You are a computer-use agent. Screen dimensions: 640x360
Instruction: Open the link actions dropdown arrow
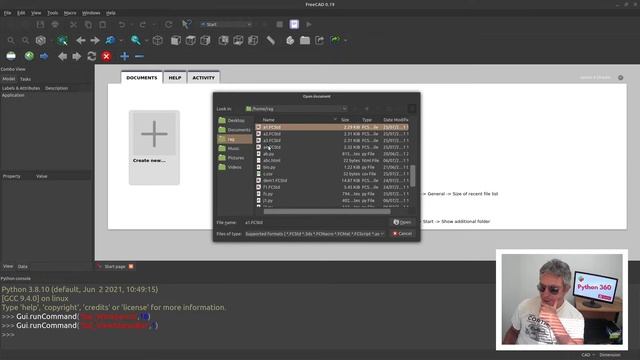(346, 40)
